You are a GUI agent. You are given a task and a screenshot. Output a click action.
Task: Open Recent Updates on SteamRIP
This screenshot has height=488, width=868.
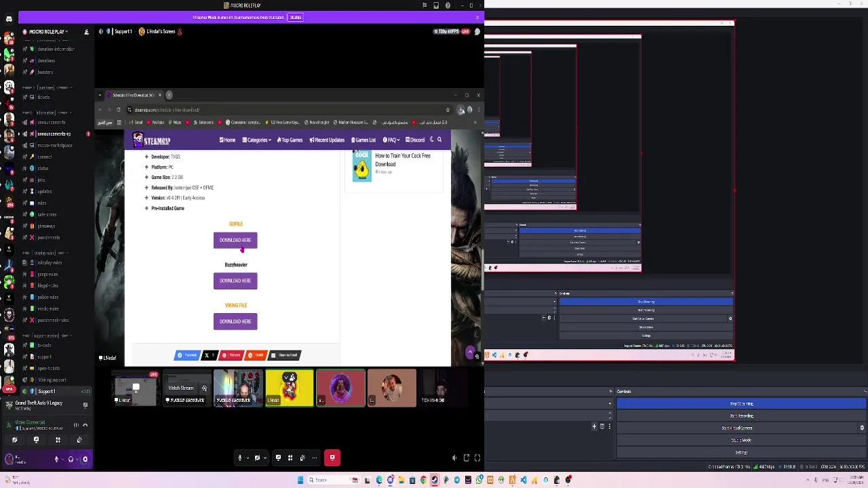tap(327, 140)
